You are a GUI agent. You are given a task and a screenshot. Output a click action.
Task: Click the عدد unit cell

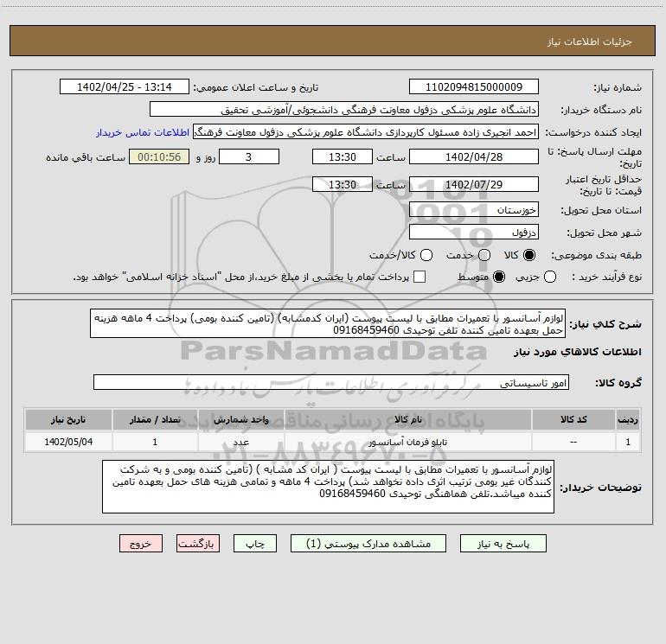tap(240, 442)
